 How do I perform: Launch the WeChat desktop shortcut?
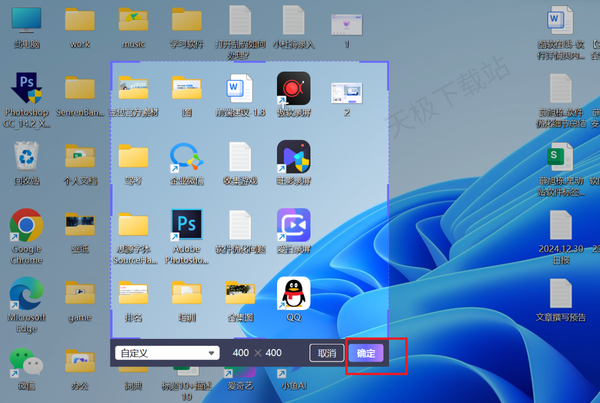click(x=26, y=362)
